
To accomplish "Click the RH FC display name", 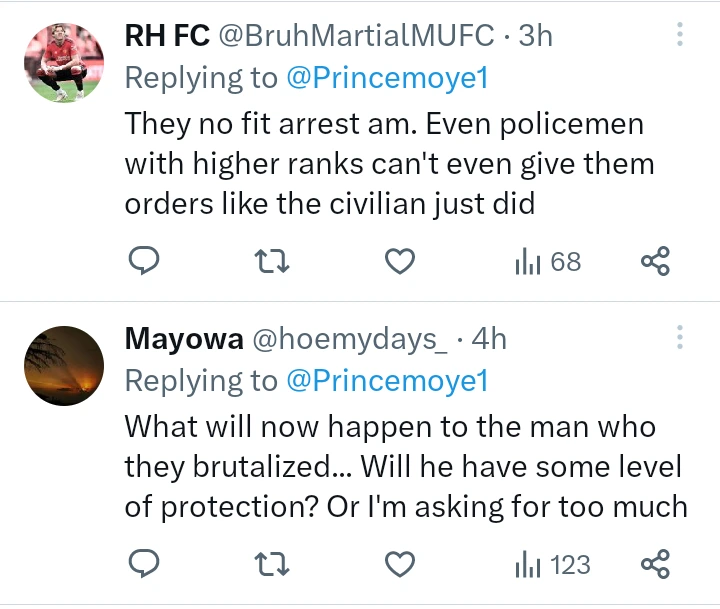I will [x=167, y=36].
